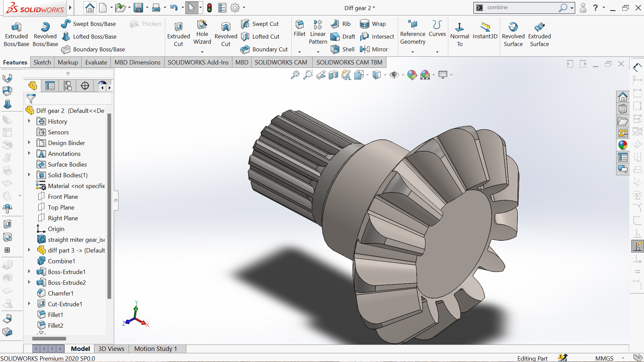Expand the Boss-Extrude1 feature node
The image size is (644, 362).
(29, 272)
